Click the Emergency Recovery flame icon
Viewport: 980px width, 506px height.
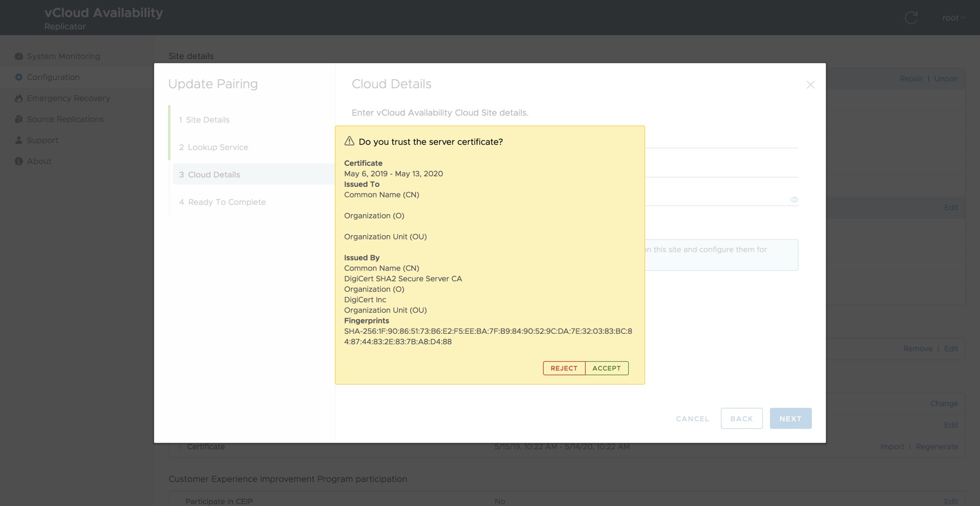(x=19, y=99)
